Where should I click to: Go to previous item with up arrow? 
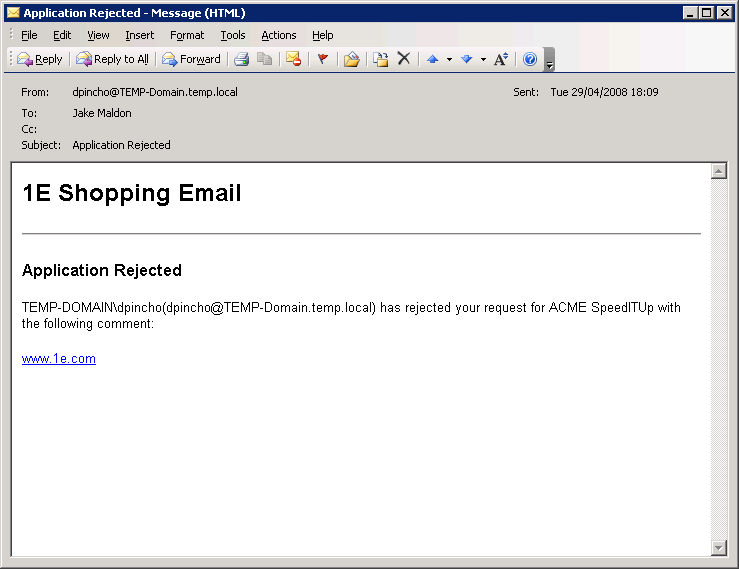click(433, 59)
